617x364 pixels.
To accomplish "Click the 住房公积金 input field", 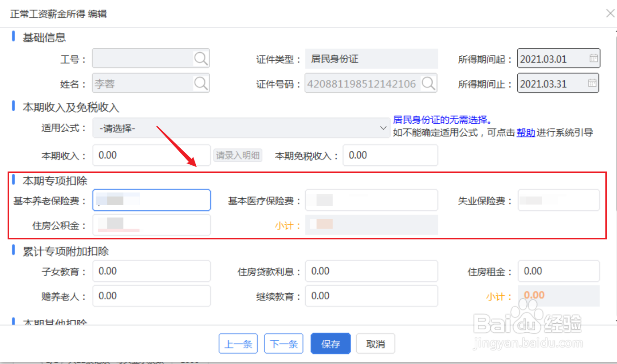I will click(151, 225).
